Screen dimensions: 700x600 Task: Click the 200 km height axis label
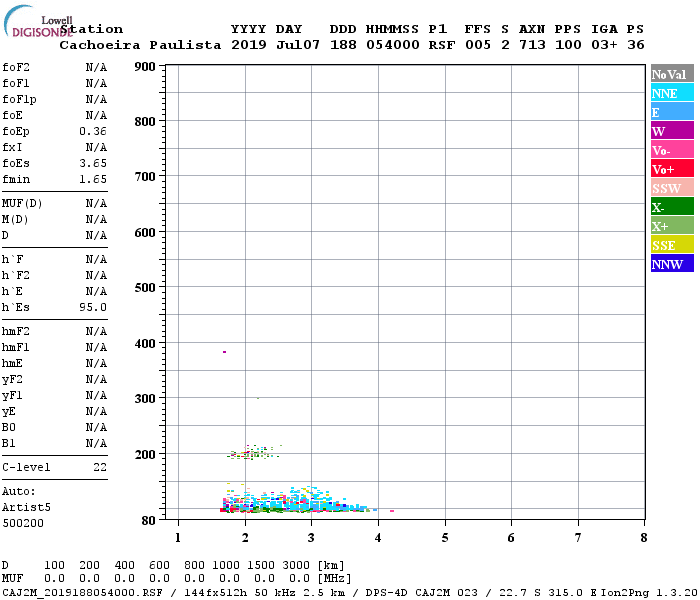(x=145, y=454)
